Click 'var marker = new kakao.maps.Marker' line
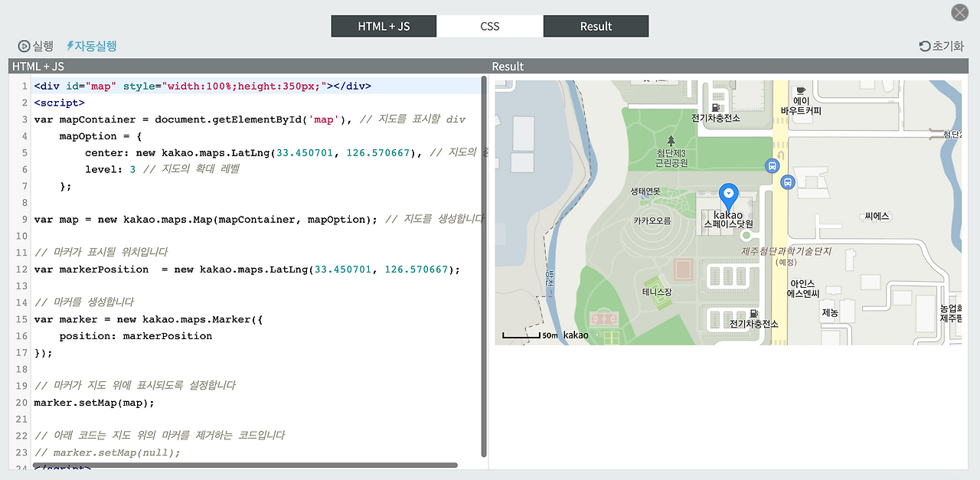980x480 pixels. click(149, 319)
